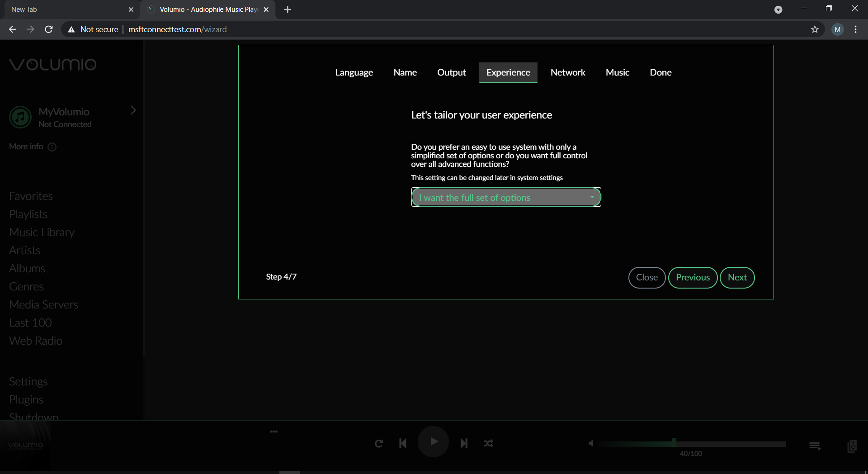Image resolution: width=868 pixels, height=474 pixels.
Task: Open the tab search dropdown button
Action: [778, 9]
